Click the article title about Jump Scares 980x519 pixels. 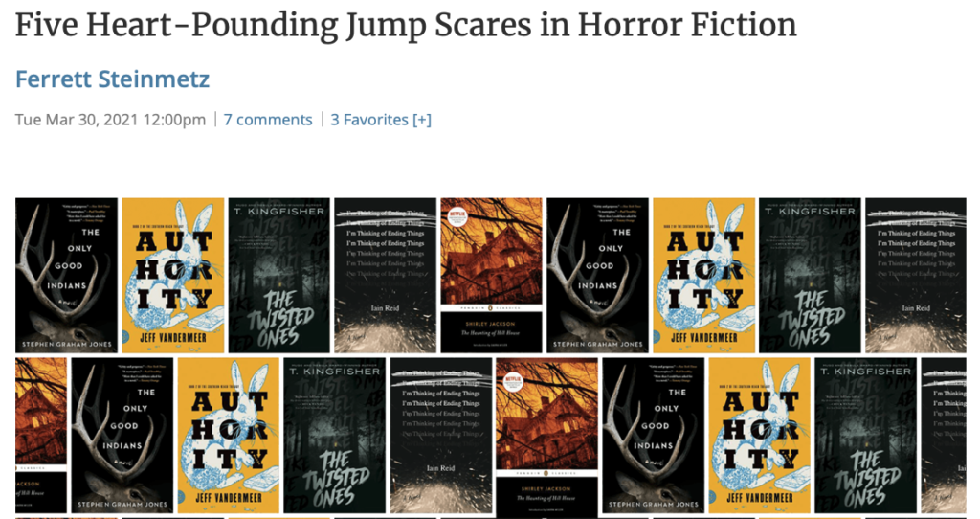[406, 25]
